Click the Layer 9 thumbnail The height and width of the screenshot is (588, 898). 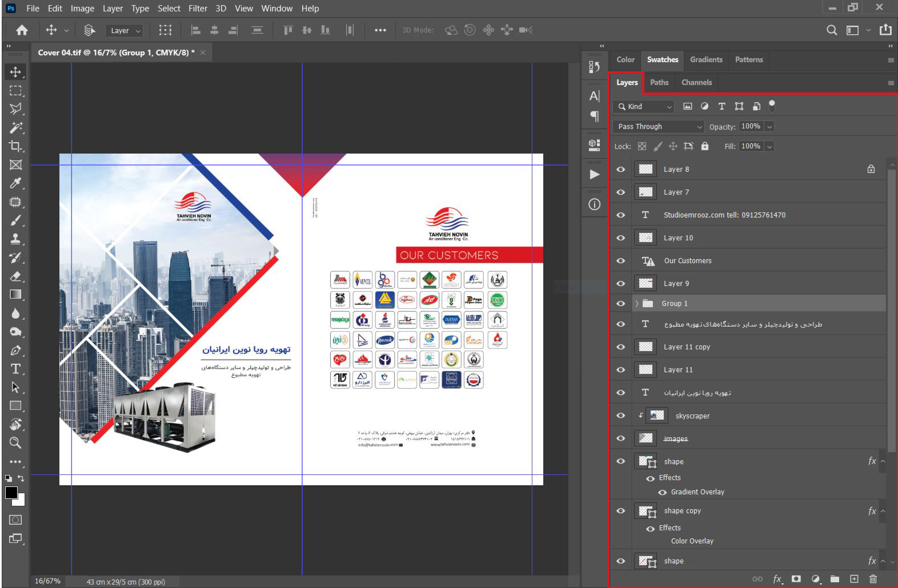[646, 283]
